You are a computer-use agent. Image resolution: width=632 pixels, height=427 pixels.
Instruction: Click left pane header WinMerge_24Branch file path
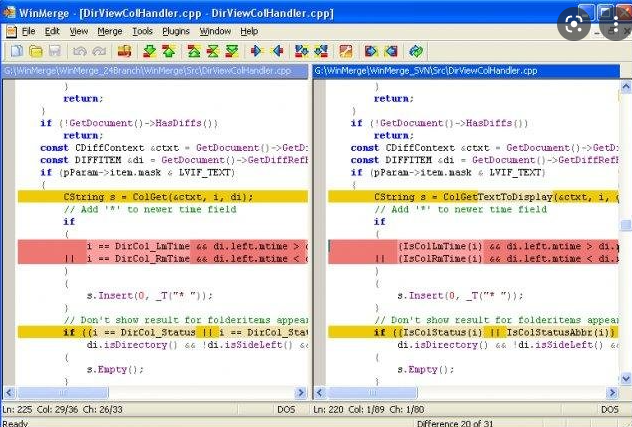[x=155, y=71]
